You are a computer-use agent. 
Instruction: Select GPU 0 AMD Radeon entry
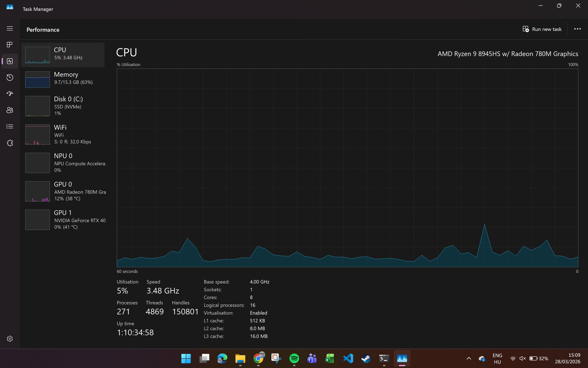[x=63, y=191]
